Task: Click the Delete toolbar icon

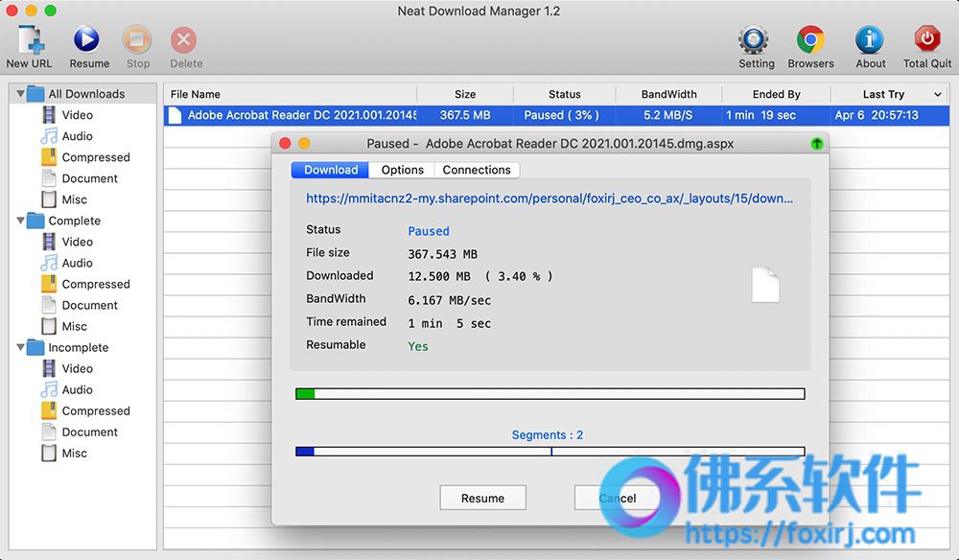Action: [183, 40]
